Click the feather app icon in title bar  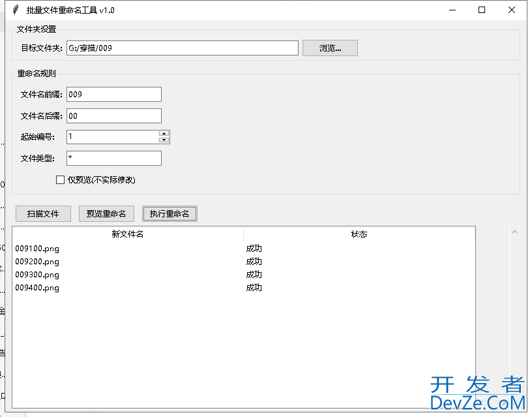16,10
